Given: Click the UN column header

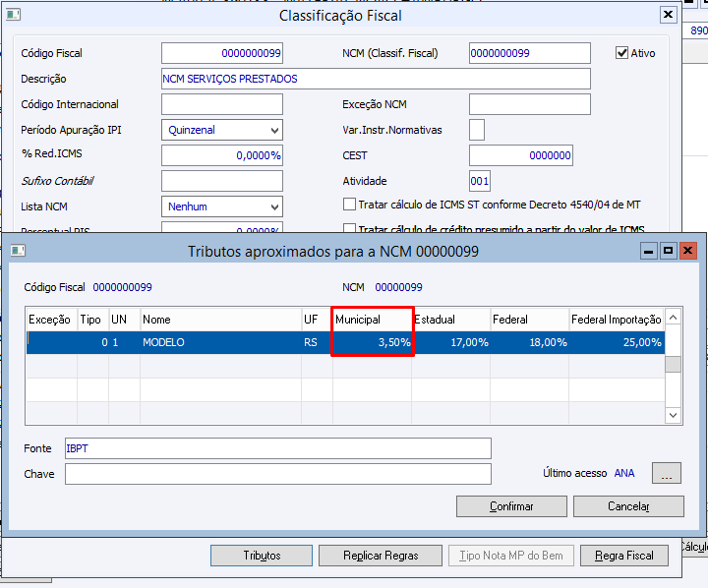Looking at the screenshot, I should tap(124, 320).
